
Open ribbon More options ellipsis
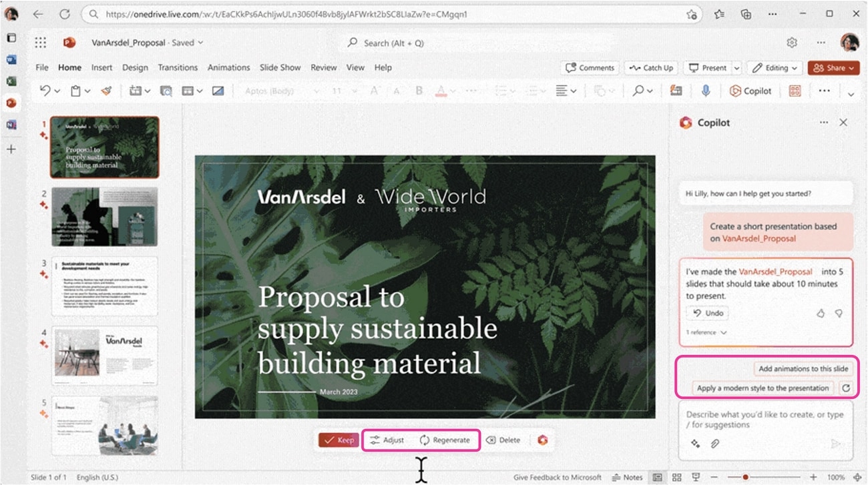point(824,91)
